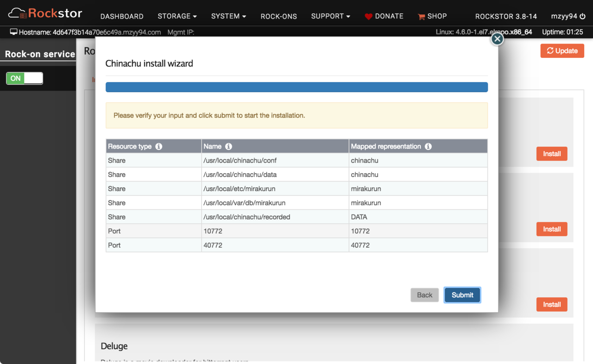Click the power icon next to mzyy94
This screenshot has height=364, width=593.
[582, 16]
